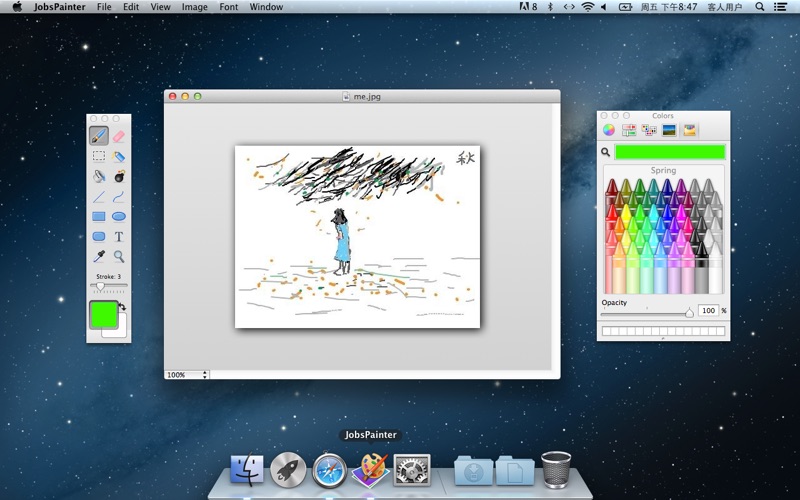Click the Bomb tool icon

pyautogui.click(x=119, y=176)
